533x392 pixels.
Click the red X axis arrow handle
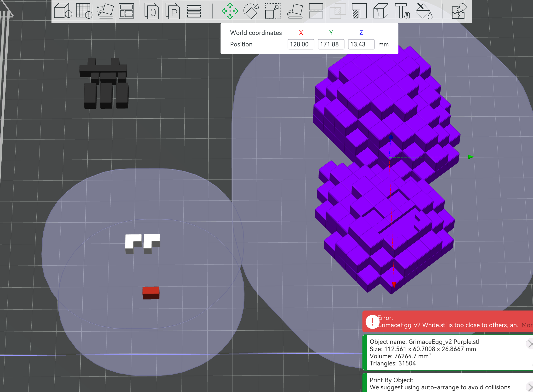(394, 285)
